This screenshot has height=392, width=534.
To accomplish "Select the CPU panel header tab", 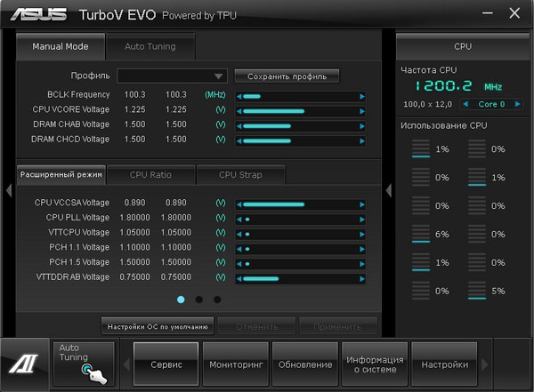I will tap(463, 46).
